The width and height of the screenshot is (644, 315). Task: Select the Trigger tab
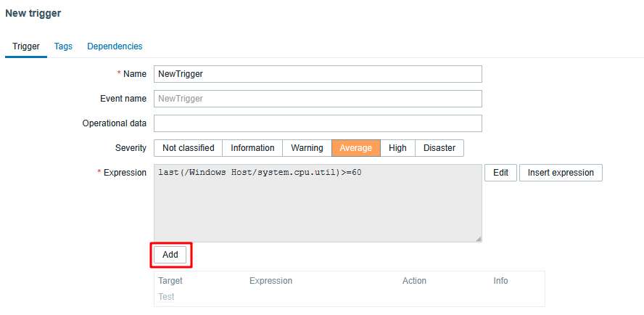tap(26, 46)
